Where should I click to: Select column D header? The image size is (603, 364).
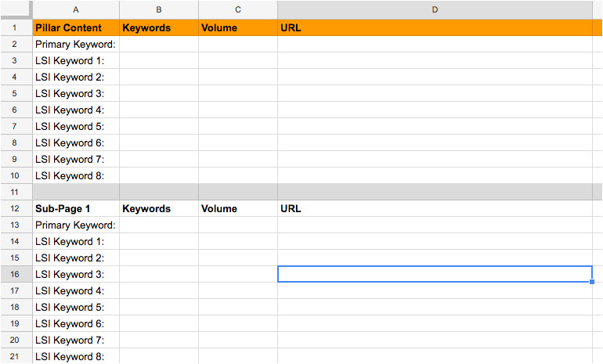click(435, 9)
